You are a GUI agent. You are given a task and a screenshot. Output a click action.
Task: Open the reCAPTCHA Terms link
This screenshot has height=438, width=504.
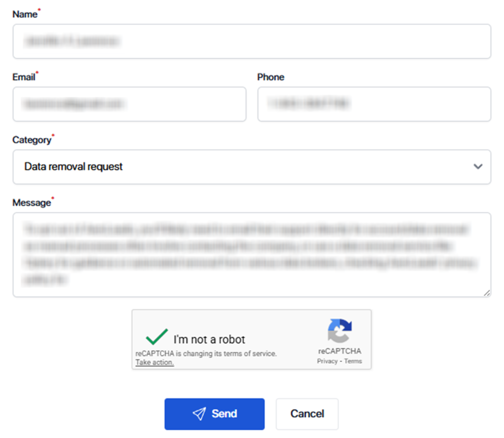(x=353, y=361)
